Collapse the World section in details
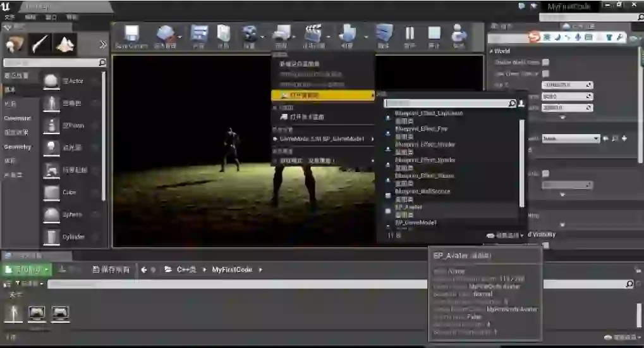 pyautogui.click(x=492, y=51)
